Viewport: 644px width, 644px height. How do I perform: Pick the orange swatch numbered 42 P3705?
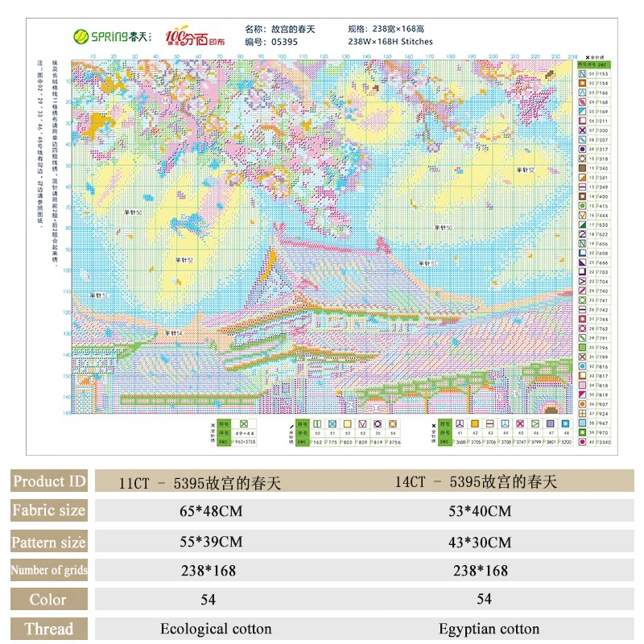click(x=475, y=423)
